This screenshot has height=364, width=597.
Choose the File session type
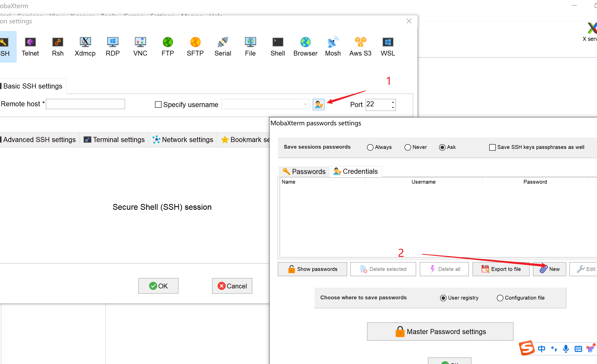click(x=250, y=47)
